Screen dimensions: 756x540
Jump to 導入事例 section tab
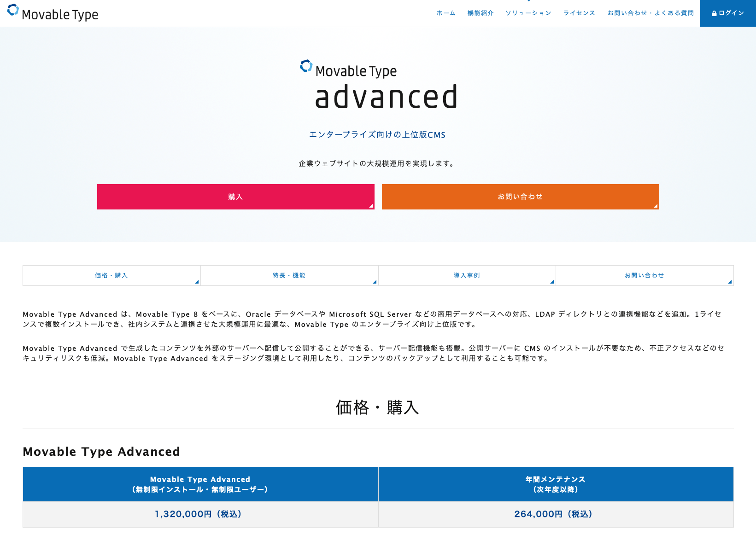click(467, 275)
